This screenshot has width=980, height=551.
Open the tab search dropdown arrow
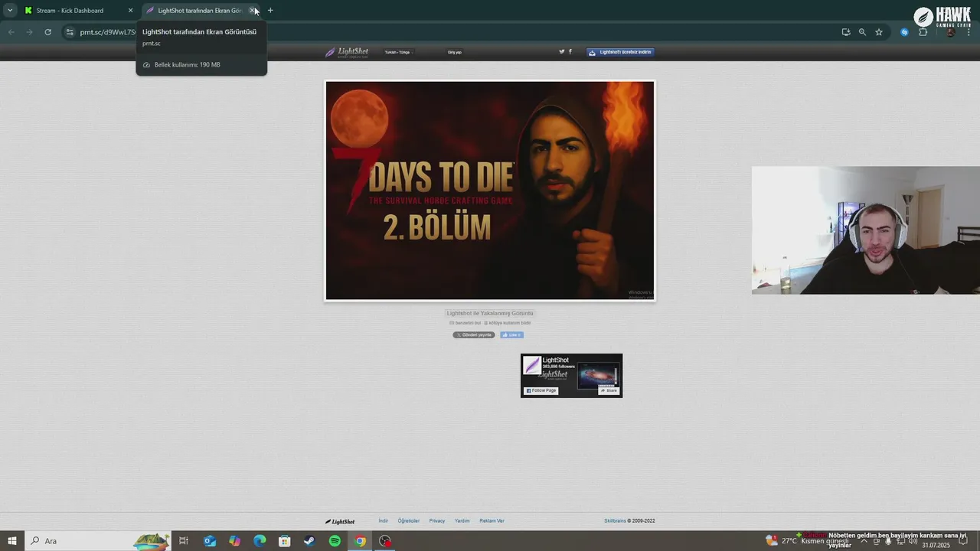10,11
